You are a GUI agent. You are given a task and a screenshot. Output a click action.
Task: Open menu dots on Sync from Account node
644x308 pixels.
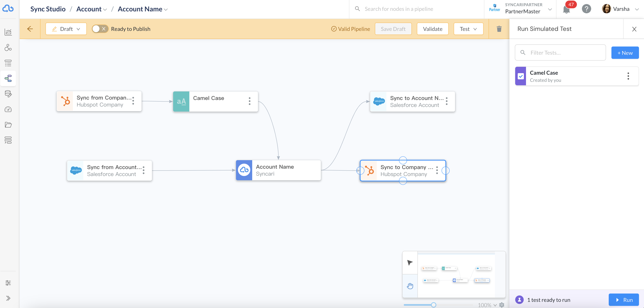click(143, 170)
